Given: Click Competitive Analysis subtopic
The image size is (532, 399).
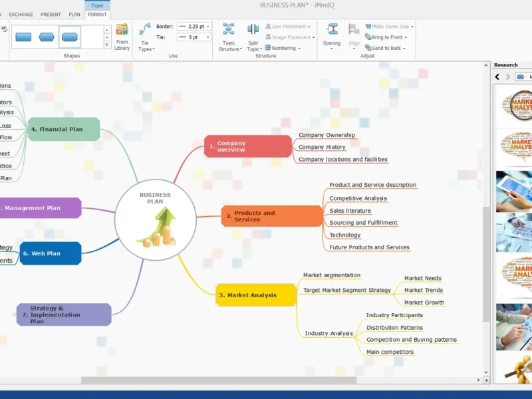Looking at the screenshot, I should (358, 198).
